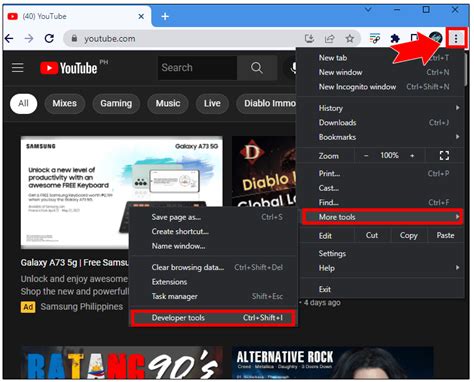Image resolution: width=474 pixels, height=382 pixels.
Task: Click the 100% zoom value
Action: 389,155
